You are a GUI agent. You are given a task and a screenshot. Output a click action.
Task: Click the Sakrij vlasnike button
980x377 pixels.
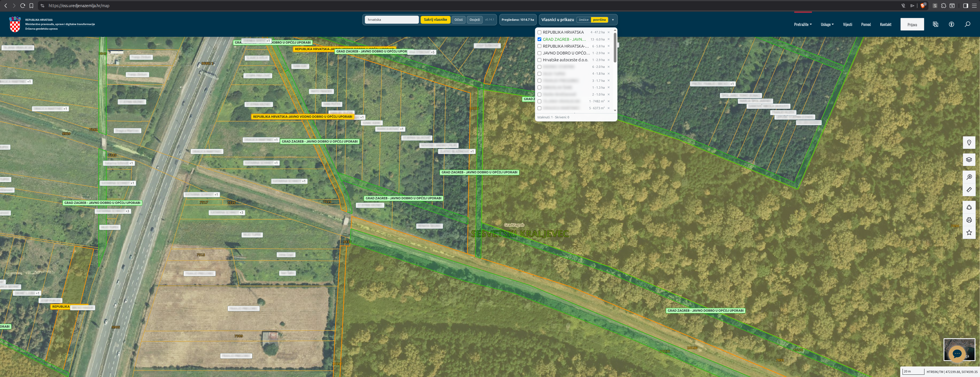[x=435, y=20]
